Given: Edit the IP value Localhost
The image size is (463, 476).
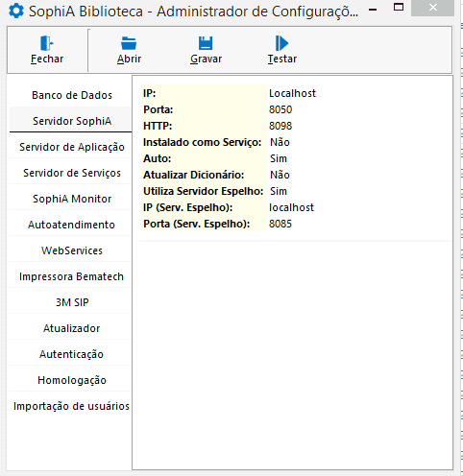Looking at the screenshot, I should [x=292, y=93].
